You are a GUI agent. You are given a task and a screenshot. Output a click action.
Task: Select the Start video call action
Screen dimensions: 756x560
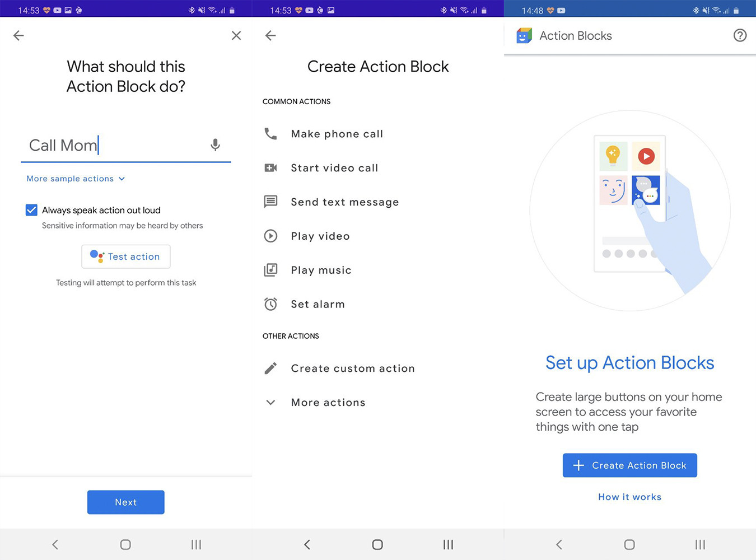pyautogui.click(x=334, y=167)
